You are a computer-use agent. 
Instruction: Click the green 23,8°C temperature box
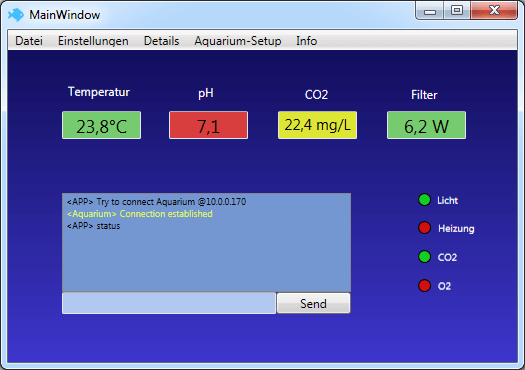pos(101,125)
